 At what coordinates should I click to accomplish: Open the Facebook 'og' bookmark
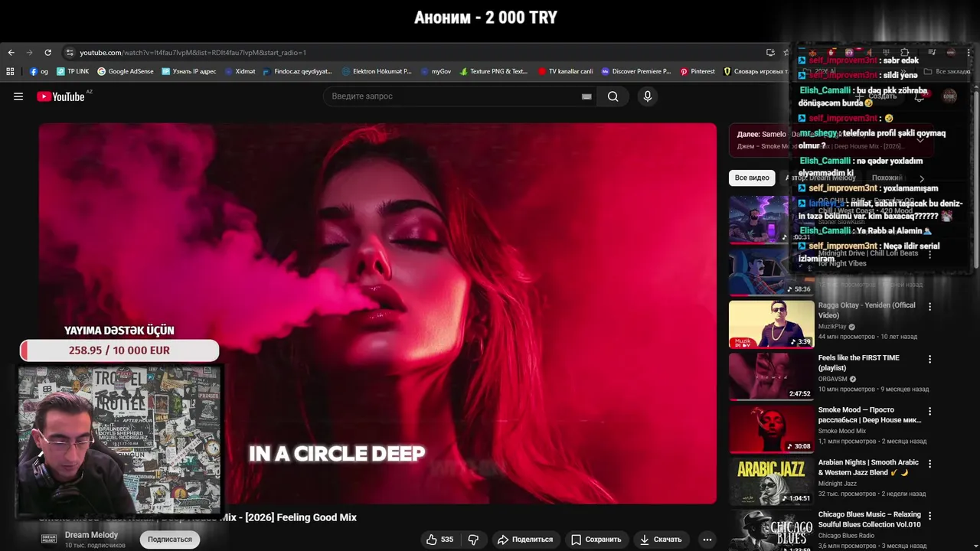click(39, 71)
